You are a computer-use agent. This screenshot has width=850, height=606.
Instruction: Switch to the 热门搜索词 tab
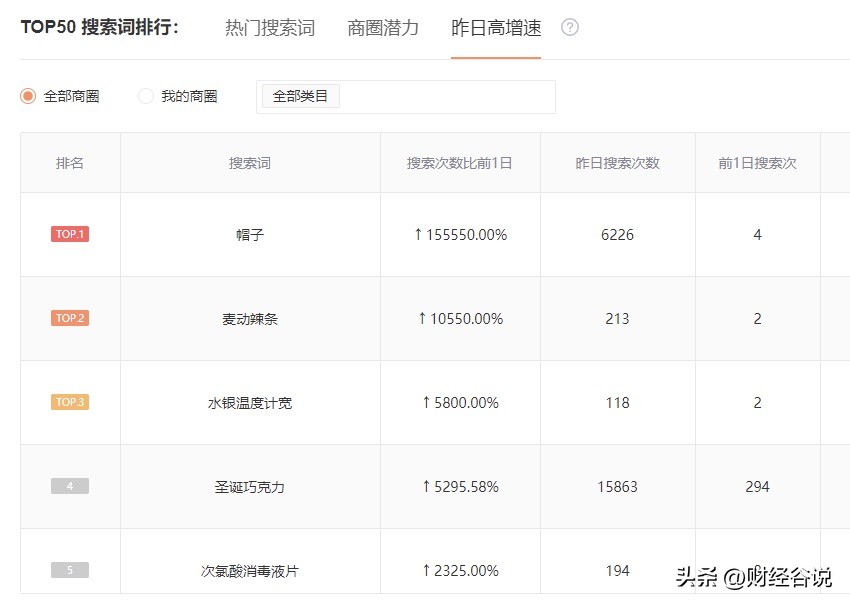pos(269,29)
